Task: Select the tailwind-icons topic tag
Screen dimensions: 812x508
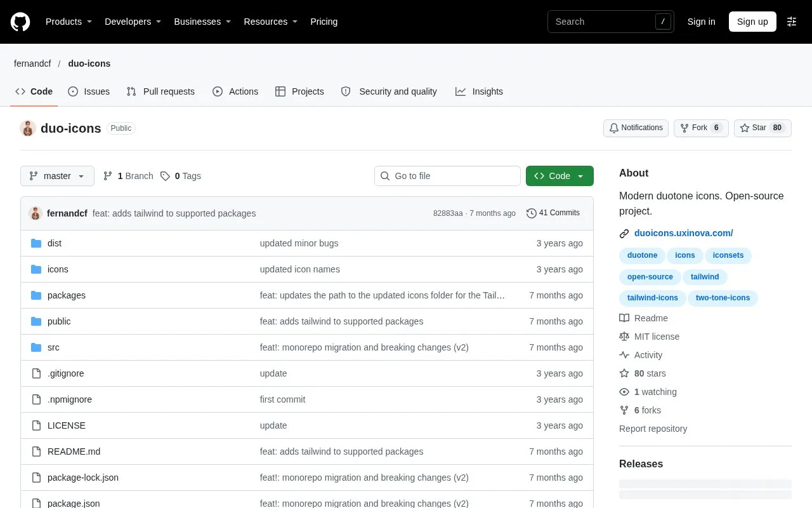Action: [653, 298]
